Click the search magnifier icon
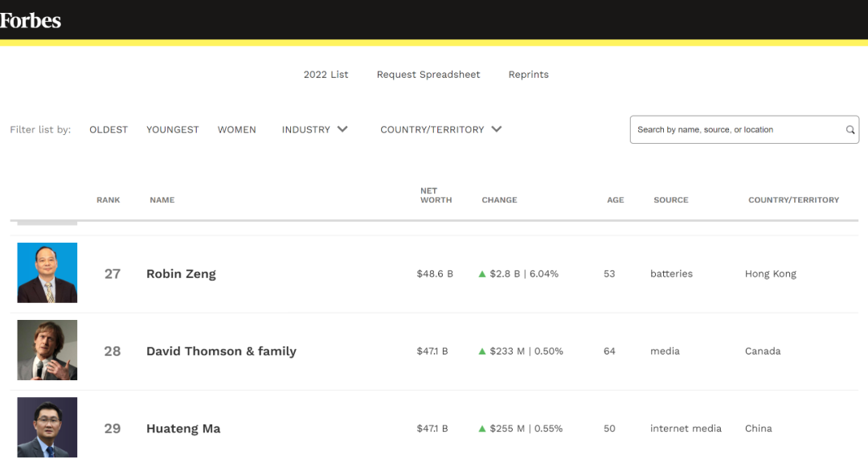This screenshot has width=868, height=467. (850, 130)
